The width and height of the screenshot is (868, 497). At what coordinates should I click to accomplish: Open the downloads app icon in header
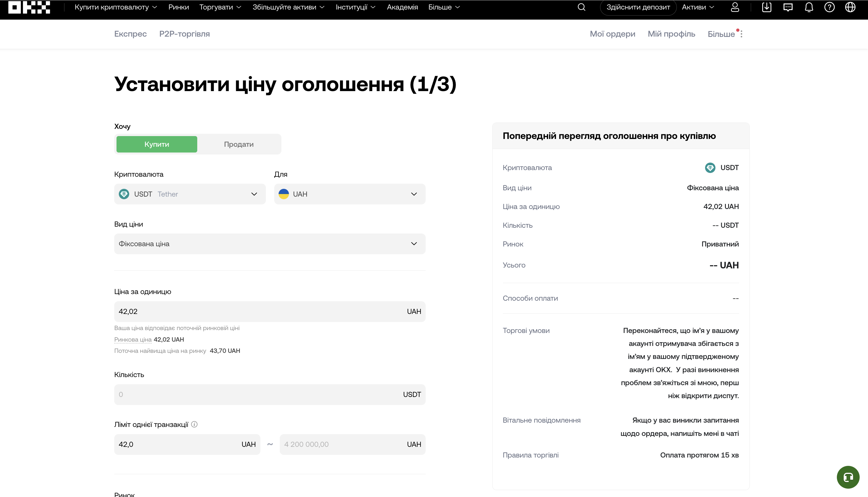[x=766, y=7]
